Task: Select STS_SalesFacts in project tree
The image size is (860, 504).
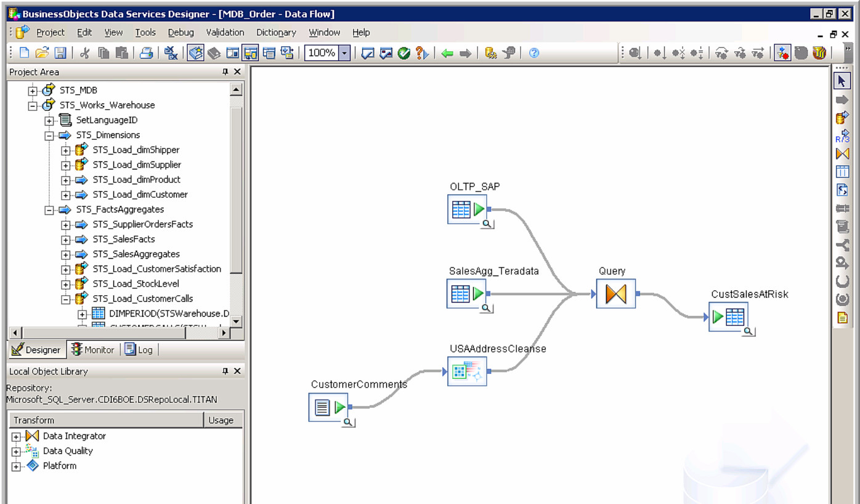Action: [124, 239]
